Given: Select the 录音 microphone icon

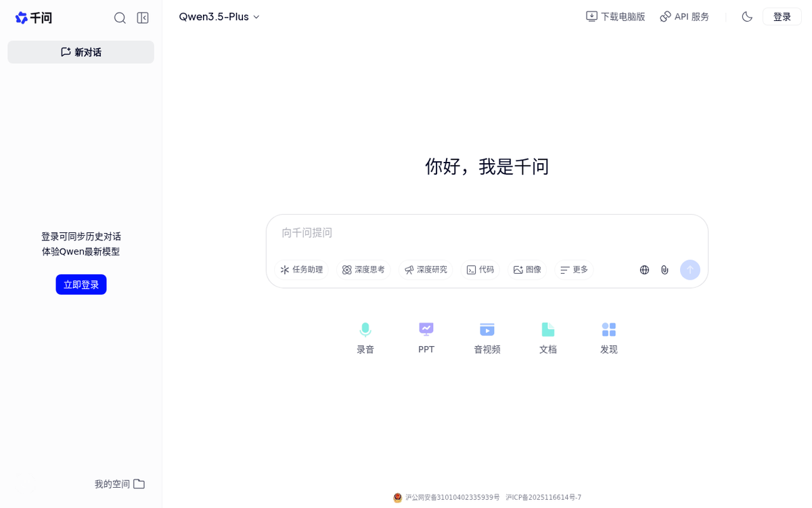Looking at the screenshot, I should [x=365, y=330].
